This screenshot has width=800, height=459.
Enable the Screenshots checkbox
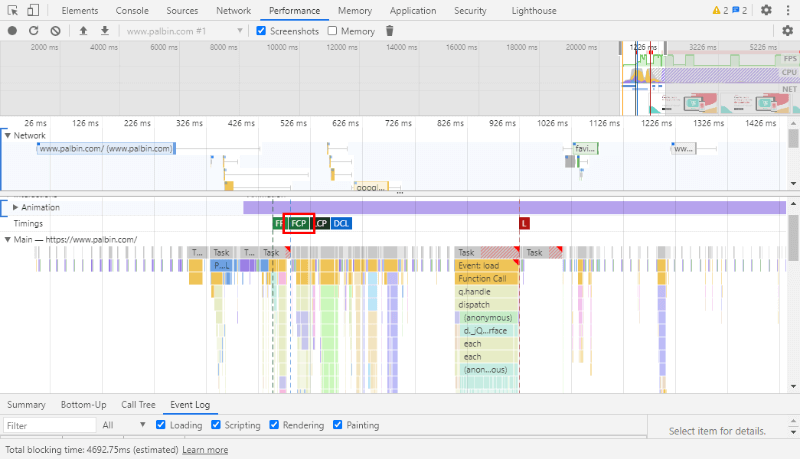pyautogui.click(x=261, y=31)
